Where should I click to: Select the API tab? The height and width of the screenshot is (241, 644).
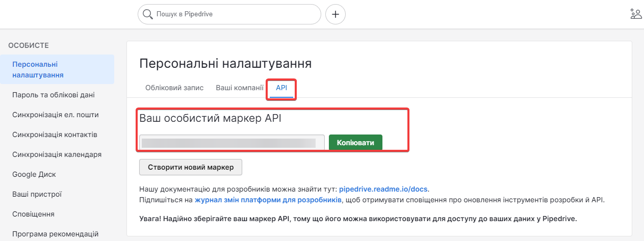point(281,88)
